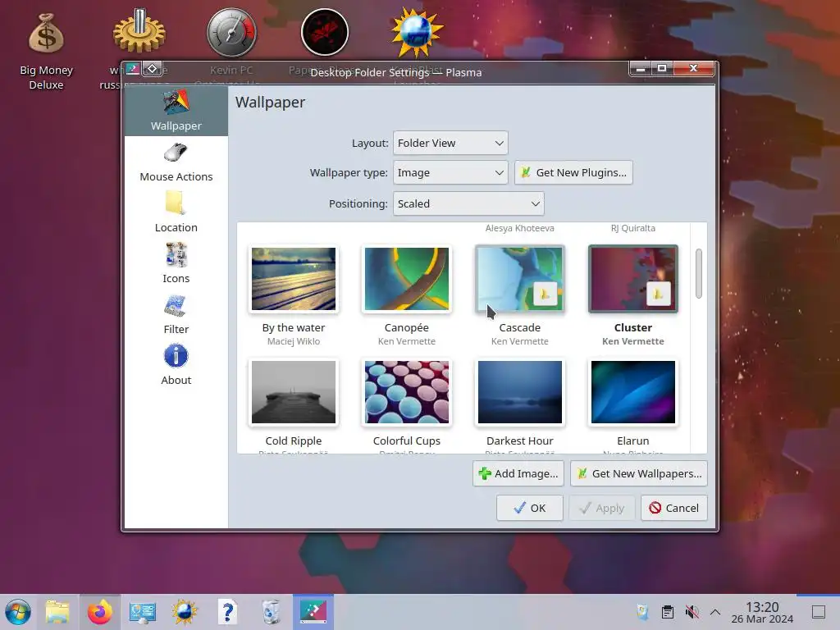
Task: Click the muted volume tray icon
Action: tap(692, 612)
